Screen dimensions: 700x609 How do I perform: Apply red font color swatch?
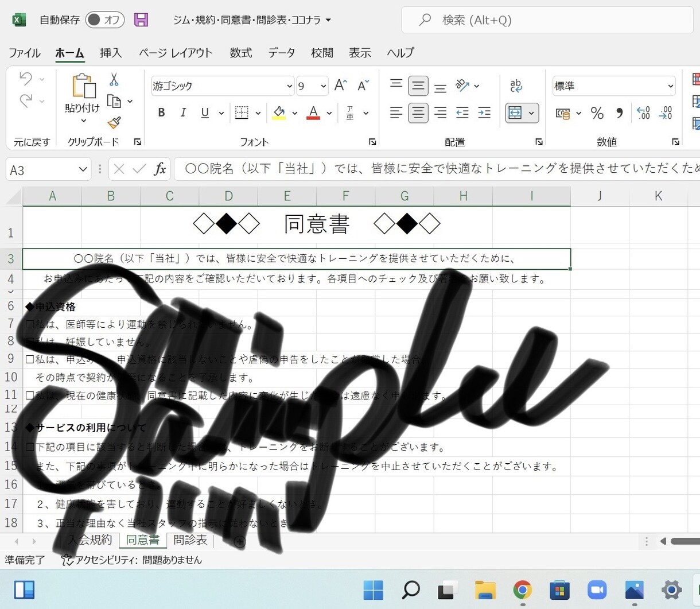[313, 113]
